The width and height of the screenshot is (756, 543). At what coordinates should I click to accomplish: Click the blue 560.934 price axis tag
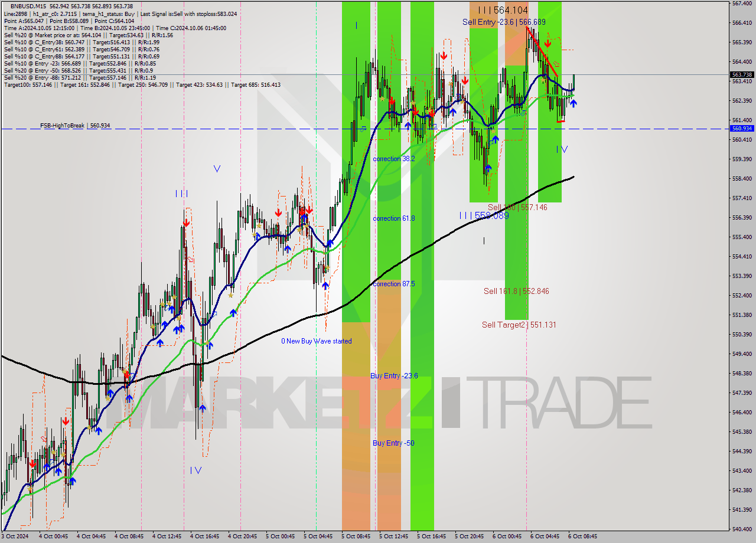tap(742, 128)
